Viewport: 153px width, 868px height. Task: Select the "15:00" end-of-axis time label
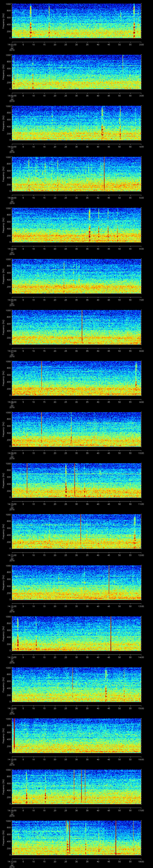(x=141, y=708)
